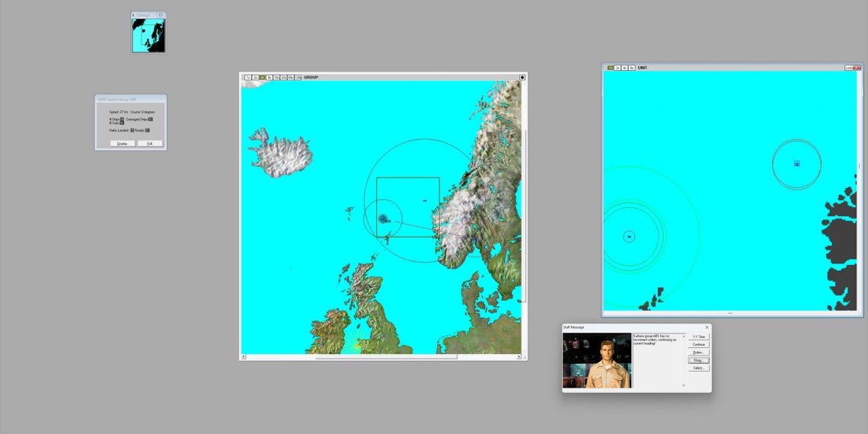This screenshot has width=868, height=434.
Task: Select 8x zoom in Group window
Action: [x=270, y=78]
